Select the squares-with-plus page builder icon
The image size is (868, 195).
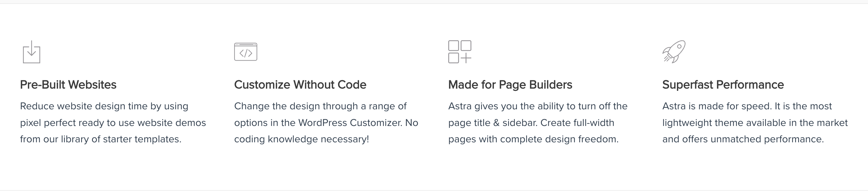[460, 52]
